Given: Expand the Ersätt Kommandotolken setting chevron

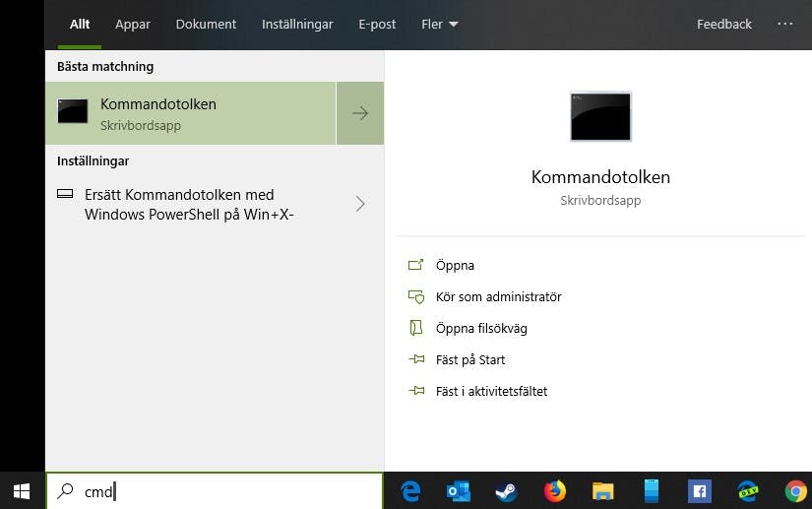Looking at the screenshot, I should [x=360, y=205].
